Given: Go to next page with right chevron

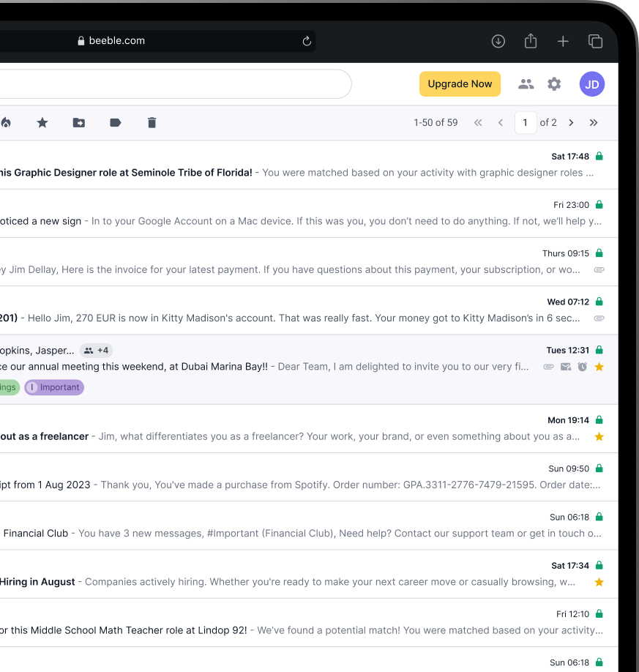Looking at the screenshot, I should 571,122.
